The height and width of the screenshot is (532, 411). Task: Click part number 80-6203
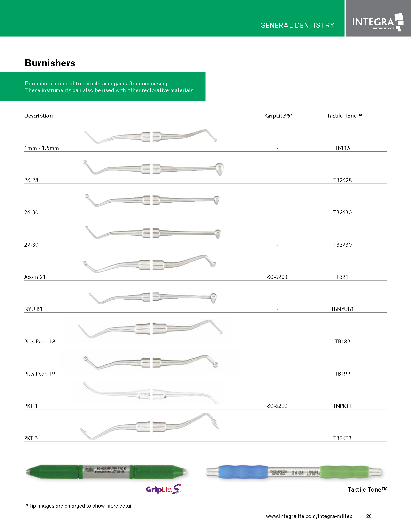tap(277, 277)
